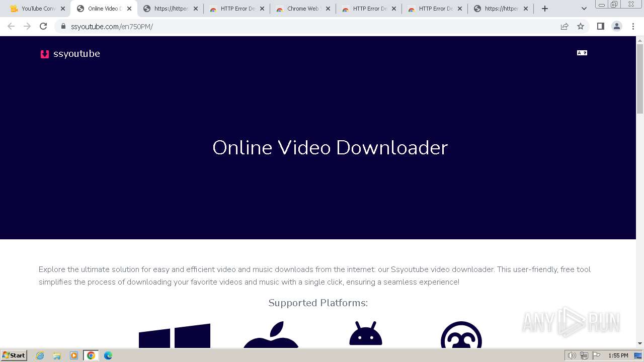The image size is (644, 362).
Task: Click the Supported Platforms heading
Action: (x=318, y=303)
